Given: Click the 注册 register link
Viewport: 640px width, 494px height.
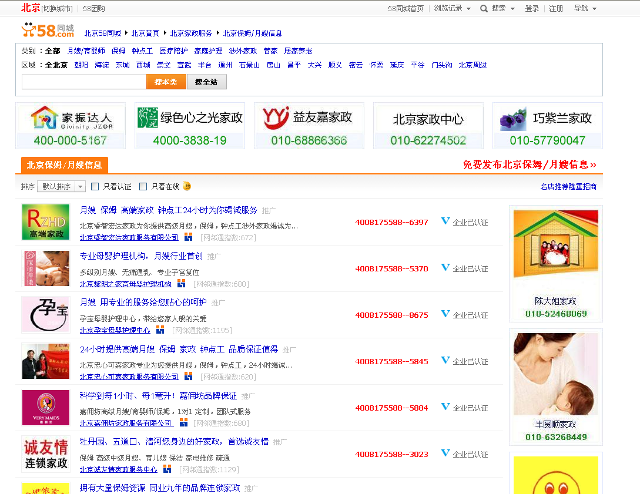Looking at the screenshot, I should click(556, 9).
